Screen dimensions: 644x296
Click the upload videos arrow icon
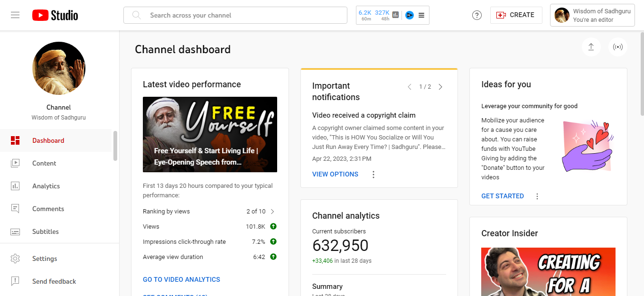click(591, 47)
